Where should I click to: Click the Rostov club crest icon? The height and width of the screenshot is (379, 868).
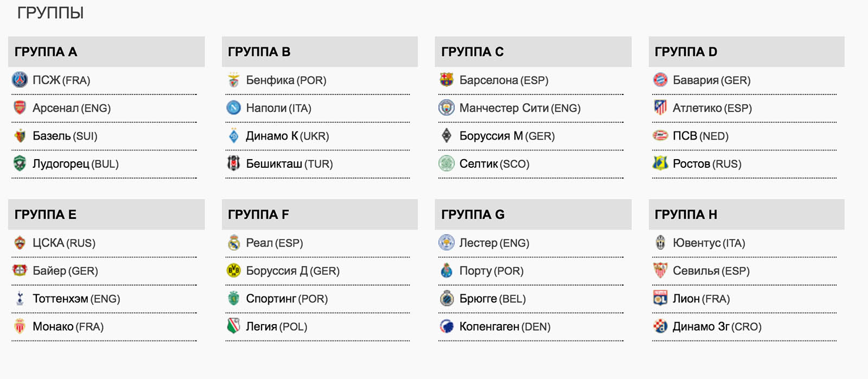click(660, 163)
